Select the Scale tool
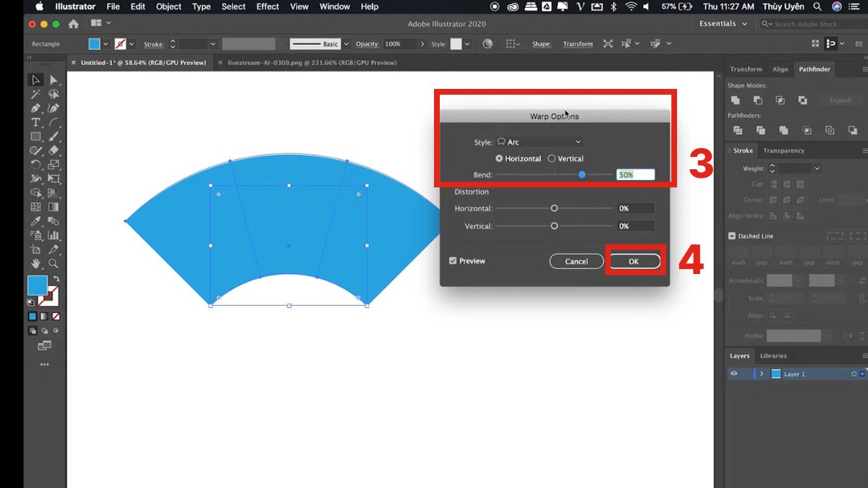Image resolution: width=868 pixels, height=488 pixels. (53, 164)
